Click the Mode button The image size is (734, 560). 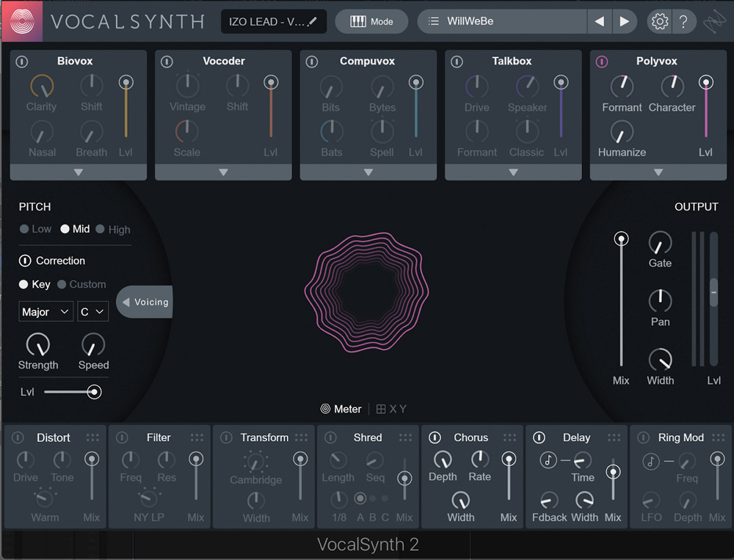pyautogui.click(x=371, y=21)
